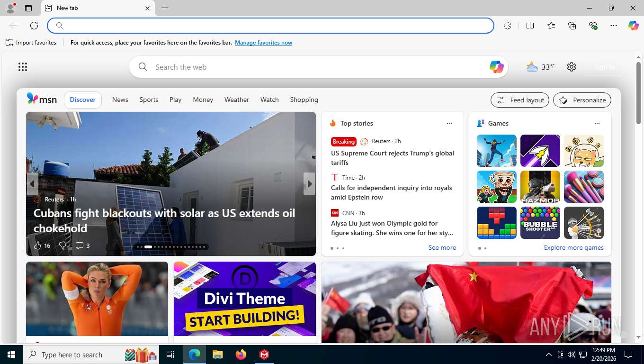The height and width of the screenshot is (364, 644).
Task: Open the notification center
Action: [628, 355]
